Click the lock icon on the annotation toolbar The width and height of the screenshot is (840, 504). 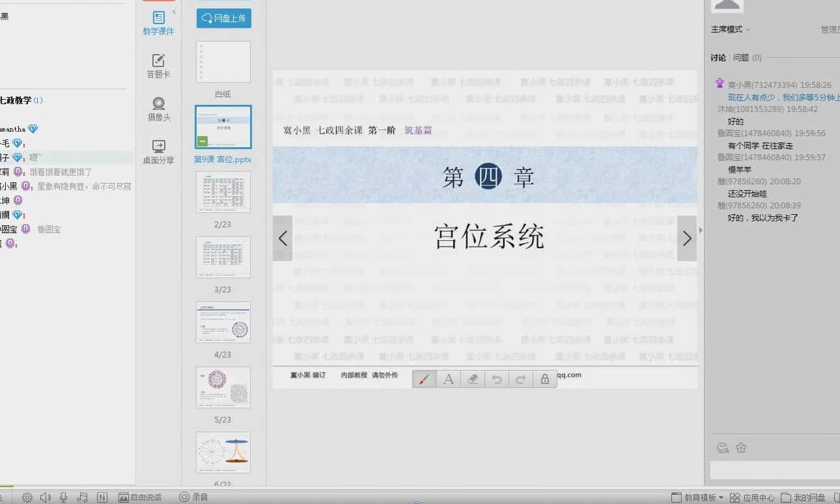pos(545,378)
